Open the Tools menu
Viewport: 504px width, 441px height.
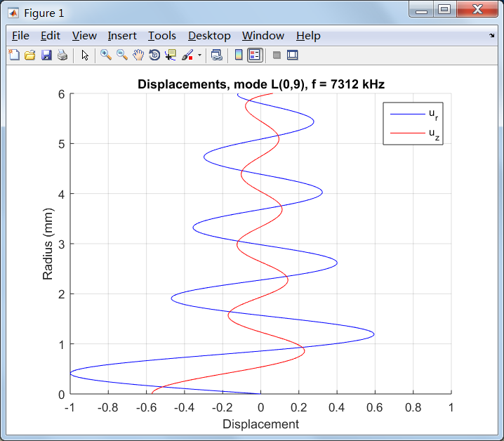click(x=162, y=36)
